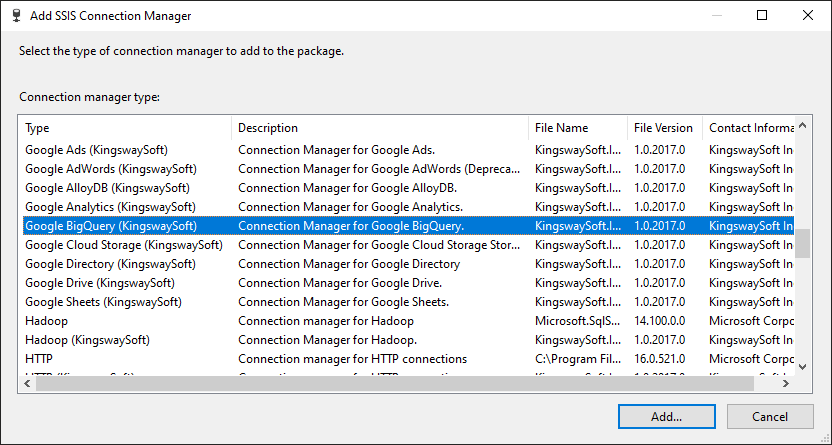The width and height of the screenshot is (832, 445).
Task: Click description 'Connection Manager for Google Sheets.'
Action: 343,302
